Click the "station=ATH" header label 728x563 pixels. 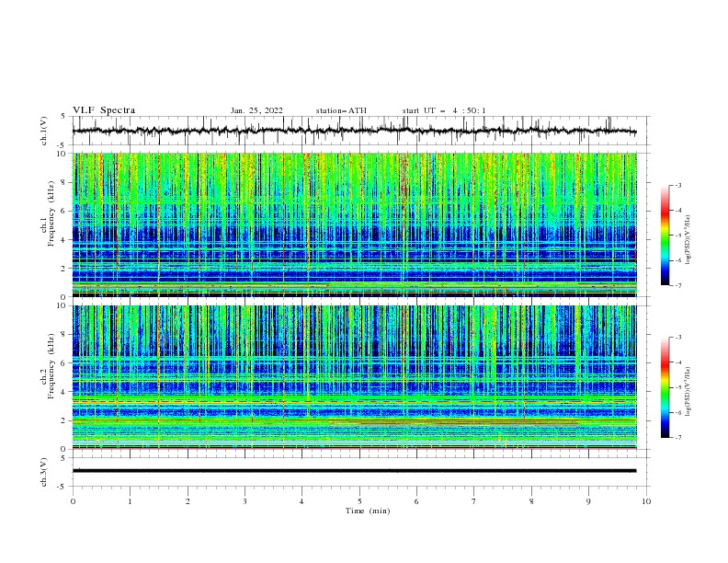pyautogui.click(x=341, y=110)
